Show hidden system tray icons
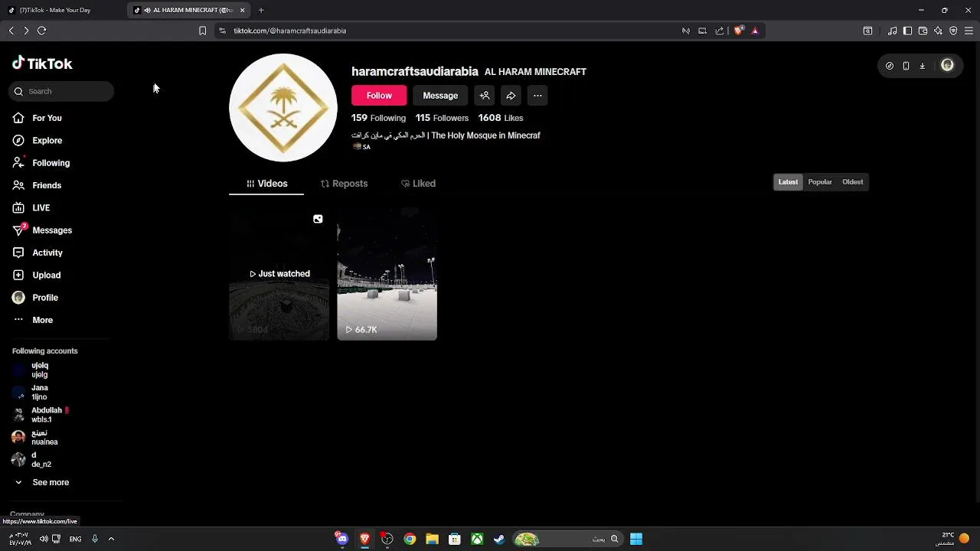Screen dimensions: 980x551 [111, 539]
